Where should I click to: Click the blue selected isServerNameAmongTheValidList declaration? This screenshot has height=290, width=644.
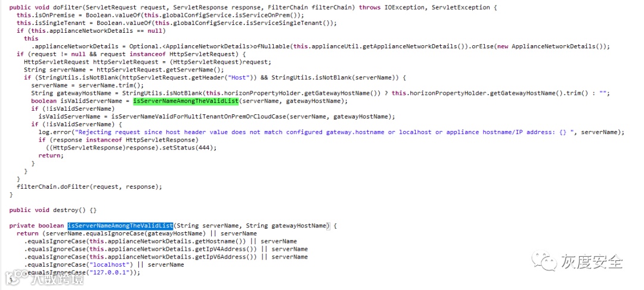(120, 226)
